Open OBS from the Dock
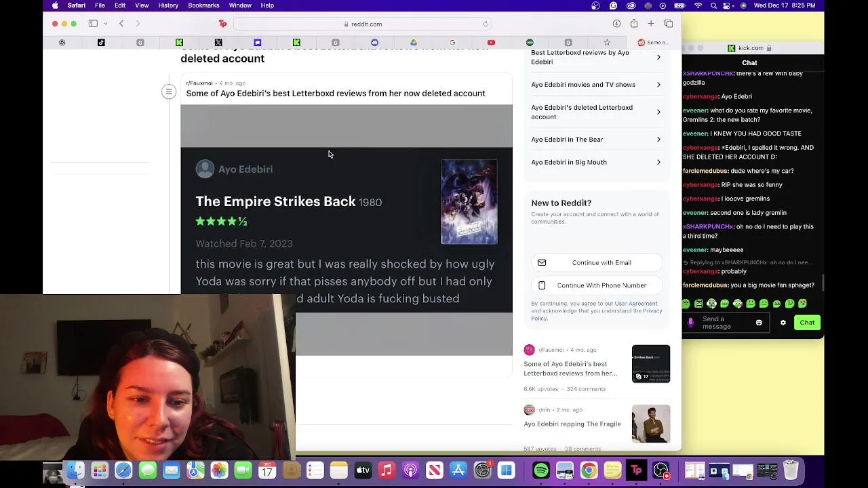 (661, 470)
